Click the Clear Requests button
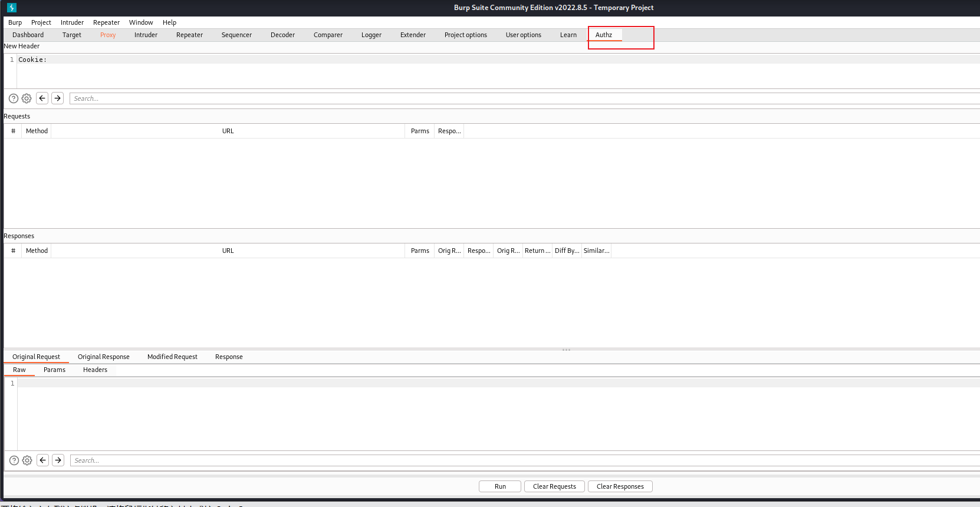Image resolution: width=980 pixels, height=507 pixels. pyautogui.click(x=554, y=486)
